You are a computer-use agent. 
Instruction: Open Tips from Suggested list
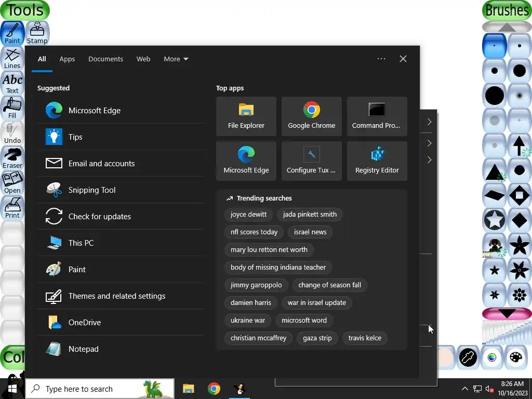[x=121, y=137]
